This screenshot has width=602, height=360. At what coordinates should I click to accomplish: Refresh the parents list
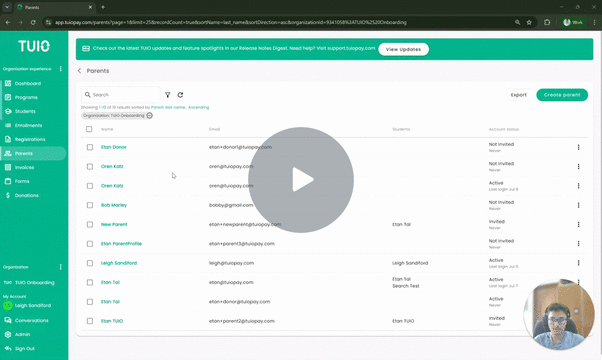point(180,95)
